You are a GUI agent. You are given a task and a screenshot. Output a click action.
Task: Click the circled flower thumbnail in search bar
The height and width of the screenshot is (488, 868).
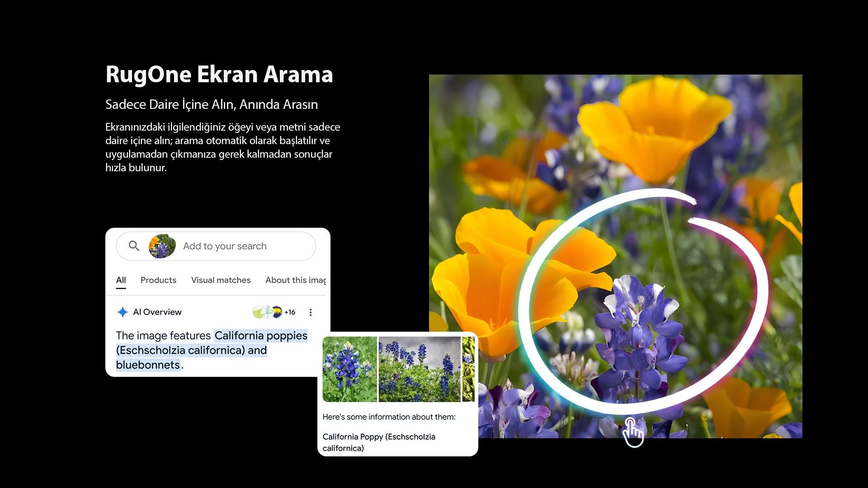click(162, 246)
